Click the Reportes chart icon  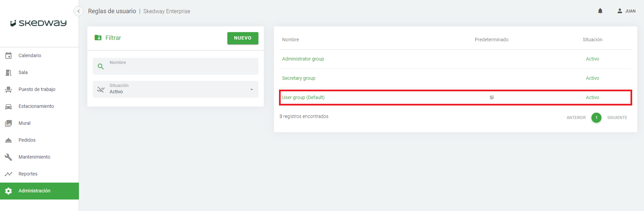9,174
